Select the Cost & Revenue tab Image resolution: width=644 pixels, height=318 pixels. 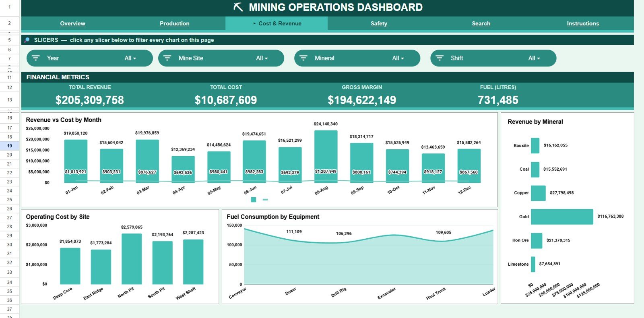[x=277, y=23]
